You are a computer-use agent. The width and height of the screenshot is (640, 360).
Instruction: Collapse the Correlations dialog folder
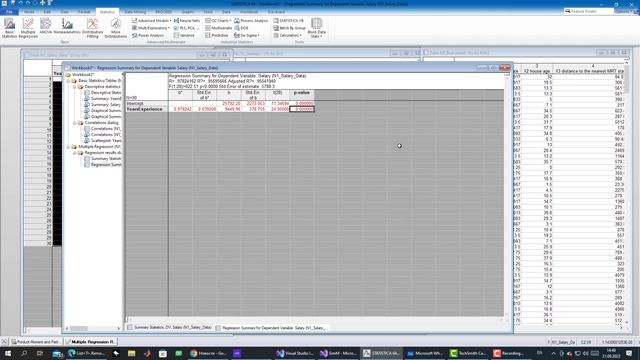coord(75,122)
